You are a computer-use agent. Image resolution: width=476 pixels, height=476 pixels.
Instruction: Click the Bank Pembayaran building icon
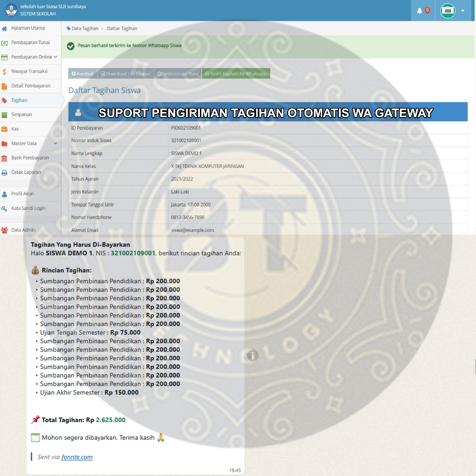[4, 158]
